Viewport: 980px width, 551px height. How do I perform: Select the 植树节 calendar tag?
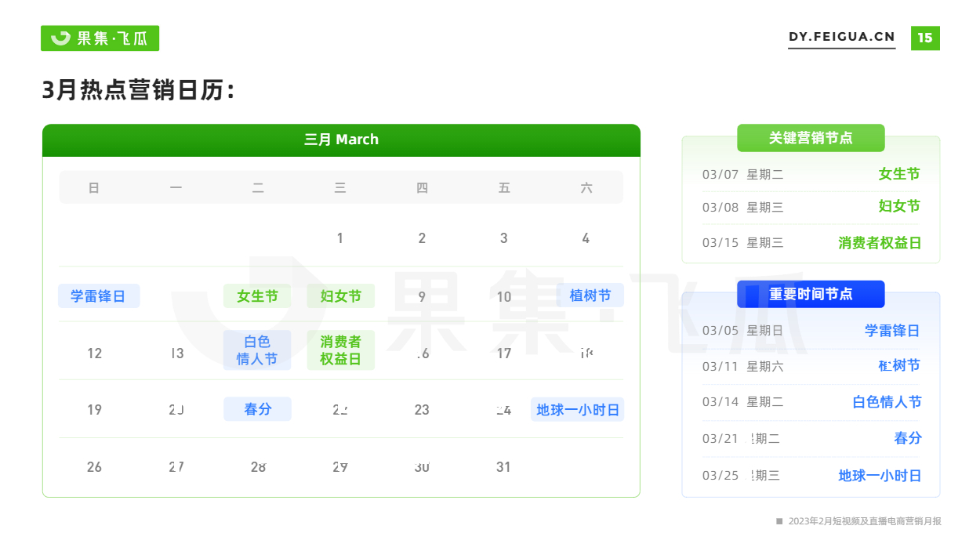coord(590,295)
